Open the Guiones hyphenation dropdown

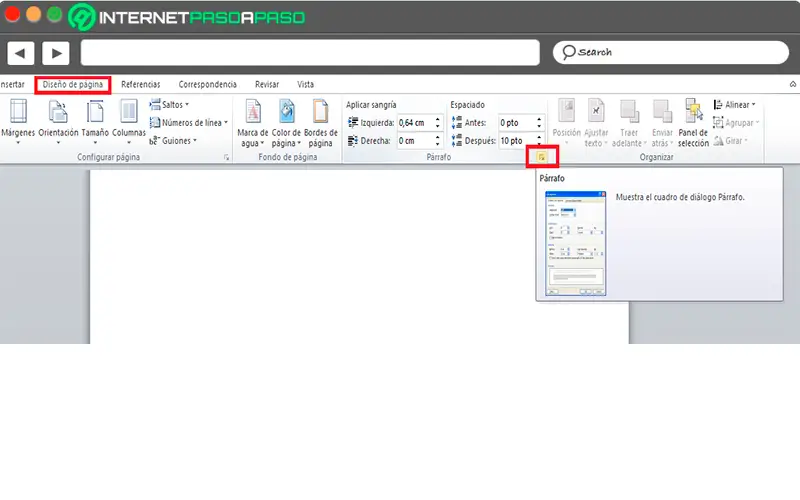[x=173, y=140]
